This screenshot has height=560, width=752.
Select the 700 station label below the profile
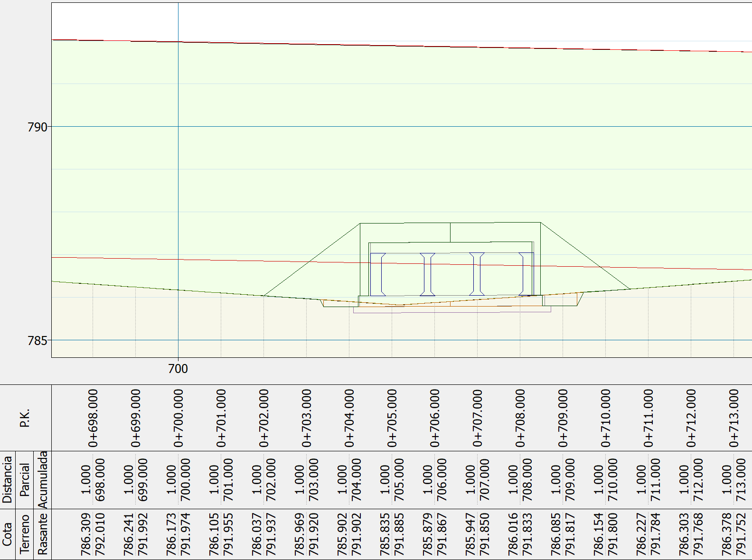coord(178,369)
